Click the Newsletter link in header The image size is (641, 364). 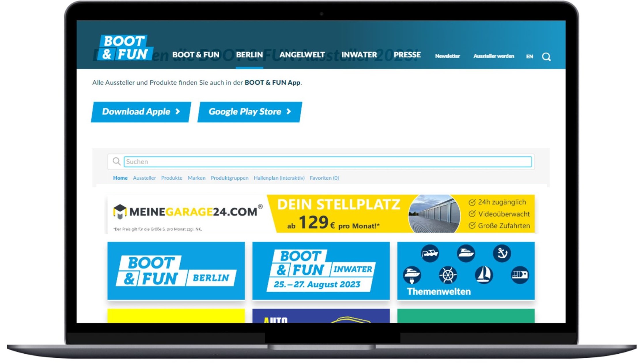pyautogui.click(x=447, y=56)
